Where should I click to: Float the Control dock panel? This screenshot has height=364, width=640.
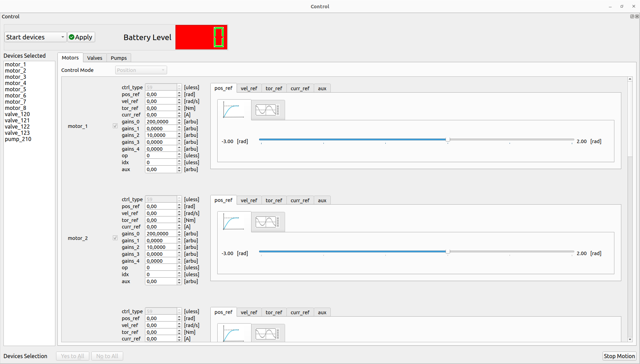[x=632, y=16]
